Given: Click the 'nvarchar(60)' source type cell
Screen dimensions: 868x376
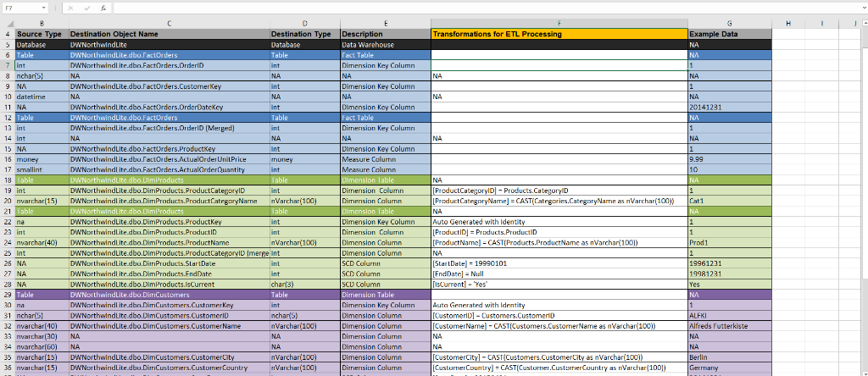Looking at the screenshot, I should click(x=42, y=346).
